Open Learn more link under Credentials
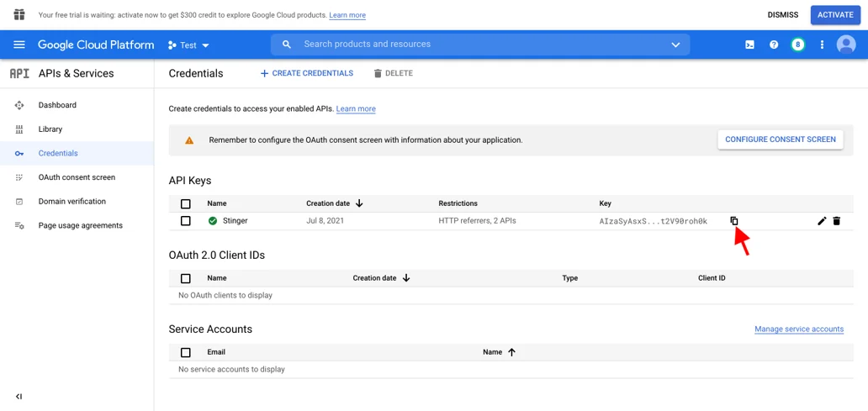 pos(356,109)
